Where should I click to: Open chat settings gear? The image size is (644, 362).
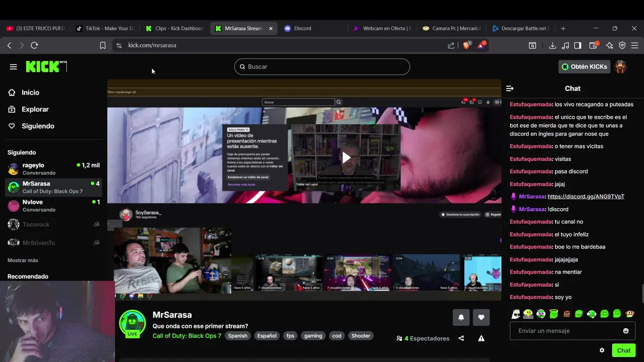(x=602, y=350)
